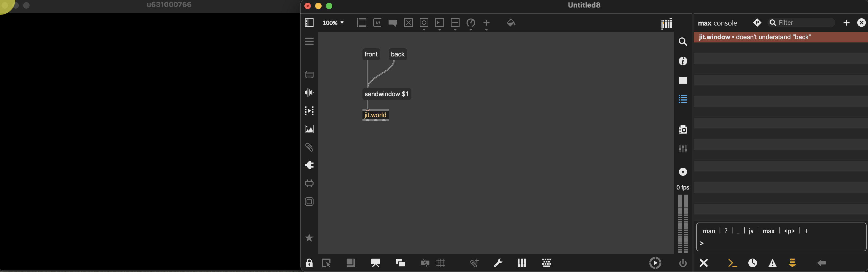The width and height of the screenshot is (868, 272).
Task: Open the 100% zoom dropdown
Action: pos(333,23)
